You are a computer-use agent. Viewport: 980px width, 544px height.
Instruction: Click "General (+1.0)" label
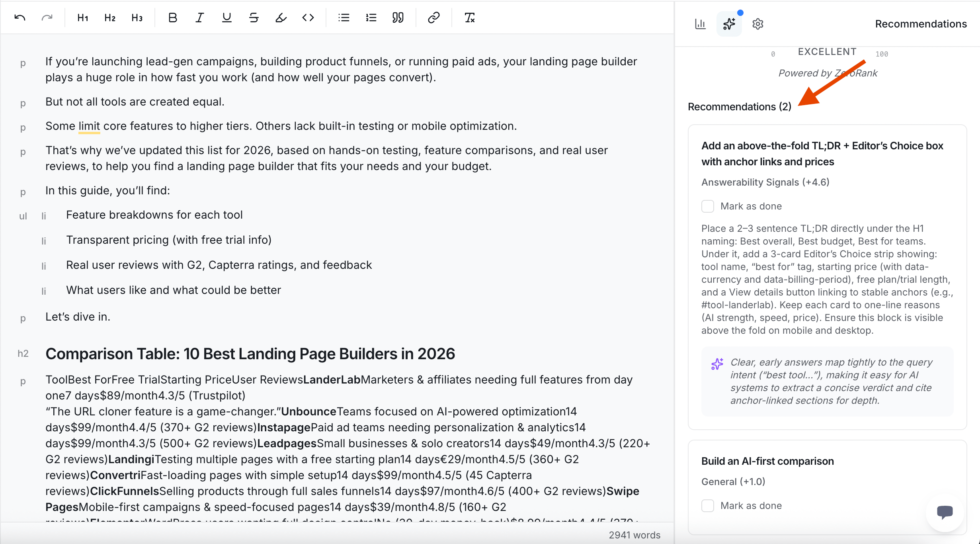coord(733,482)
